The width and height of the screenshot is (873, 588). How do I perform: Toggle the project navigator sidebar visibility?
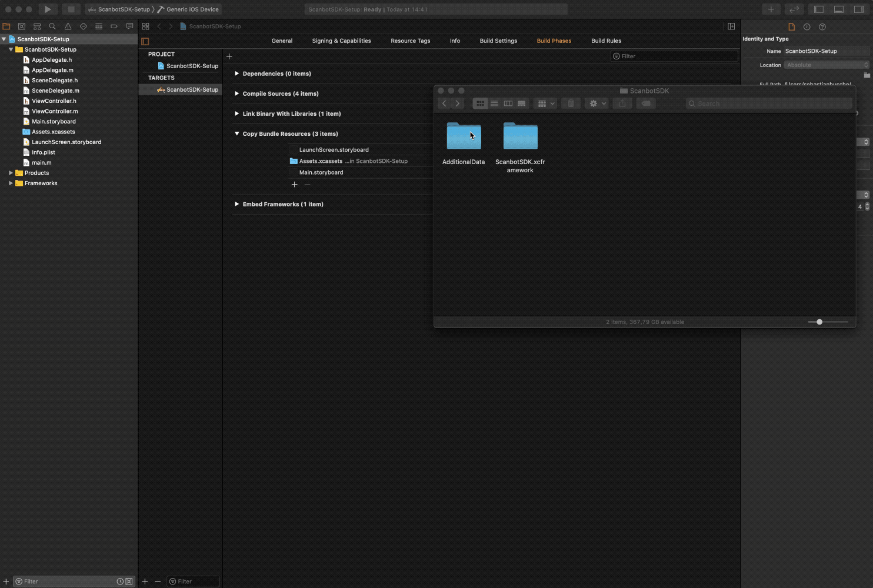(818, 9)
